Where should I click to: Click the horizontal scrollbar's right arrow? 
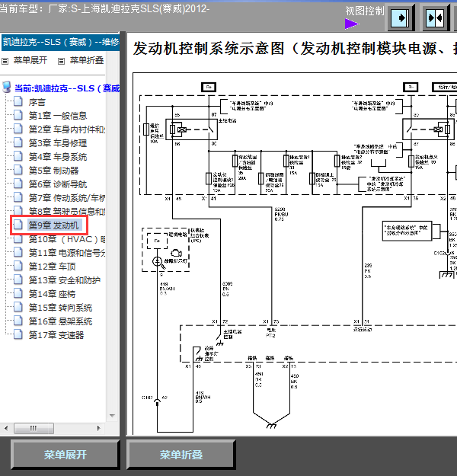(x=98, y=428)
